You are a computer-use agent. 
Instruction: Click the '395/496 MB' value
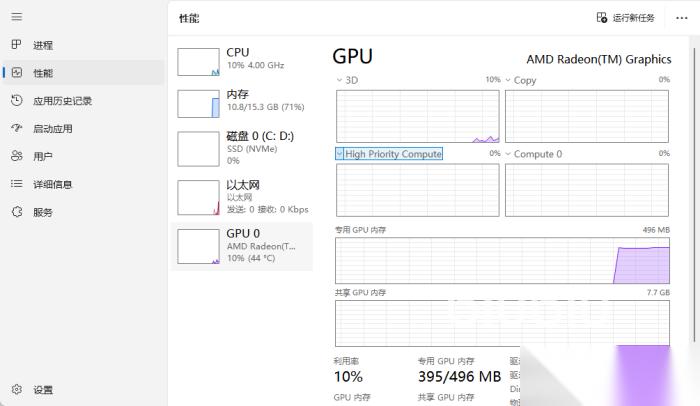coord(459,377)
